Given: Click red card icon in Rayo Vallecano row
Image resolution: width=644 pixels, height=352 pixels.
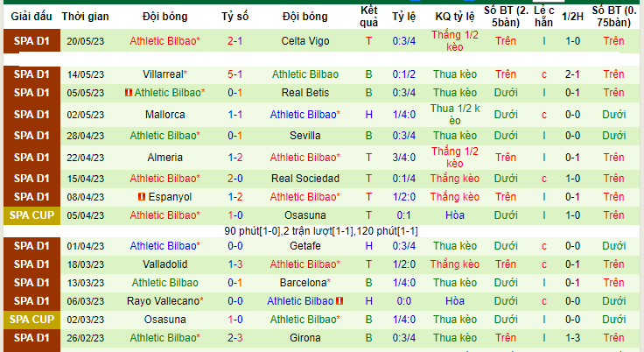Looking at the screenshot, I should pyautogui.click(x=339, y=301).
